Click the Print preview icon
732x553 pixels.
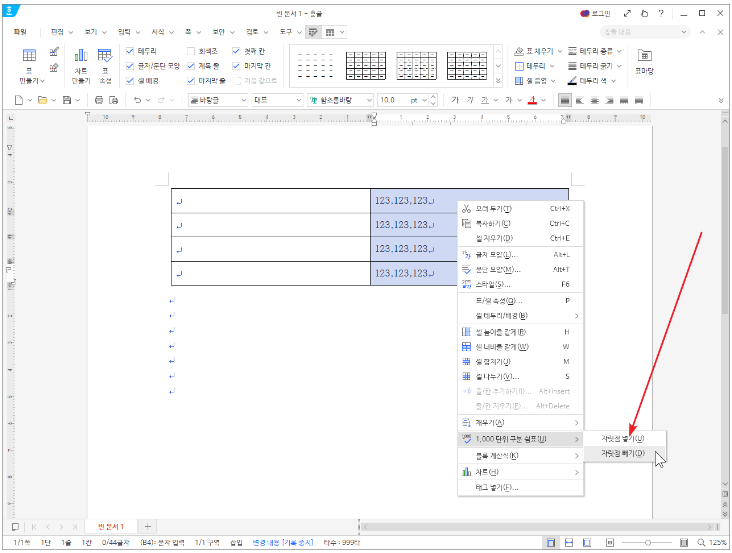click(x=113, y=100)
